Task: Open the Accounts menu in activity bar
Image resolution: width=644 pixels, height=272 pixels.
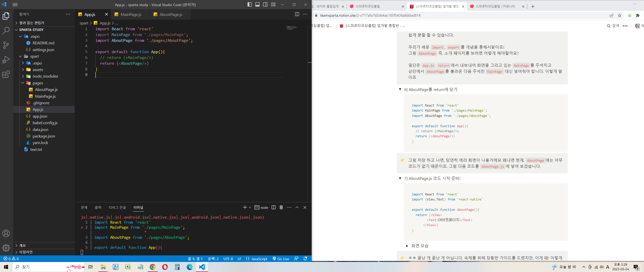Action: click(x=6, y=233)
